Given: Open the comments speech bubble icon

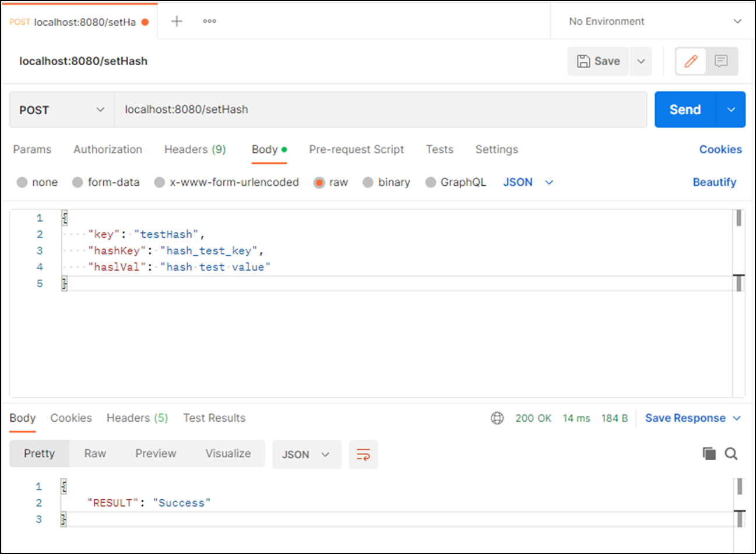Looking at the screenshot, I should (721, 61).
